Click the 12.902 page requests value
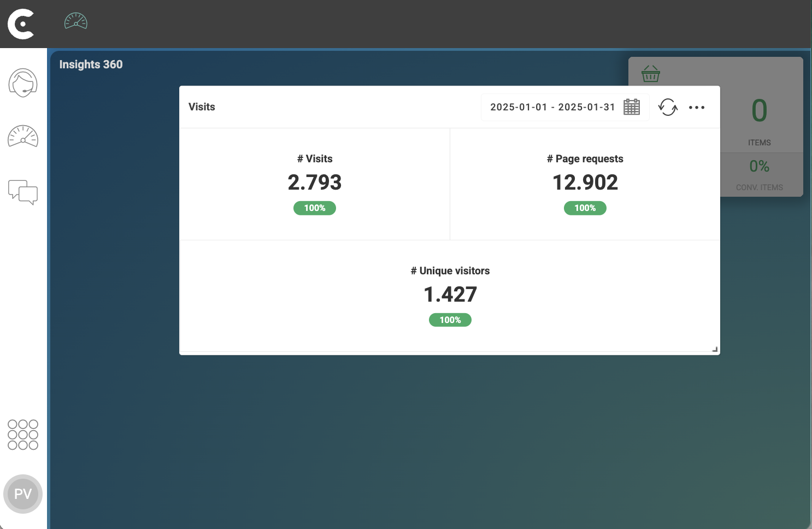The image size is (812, 529). [x=585, y=183]
